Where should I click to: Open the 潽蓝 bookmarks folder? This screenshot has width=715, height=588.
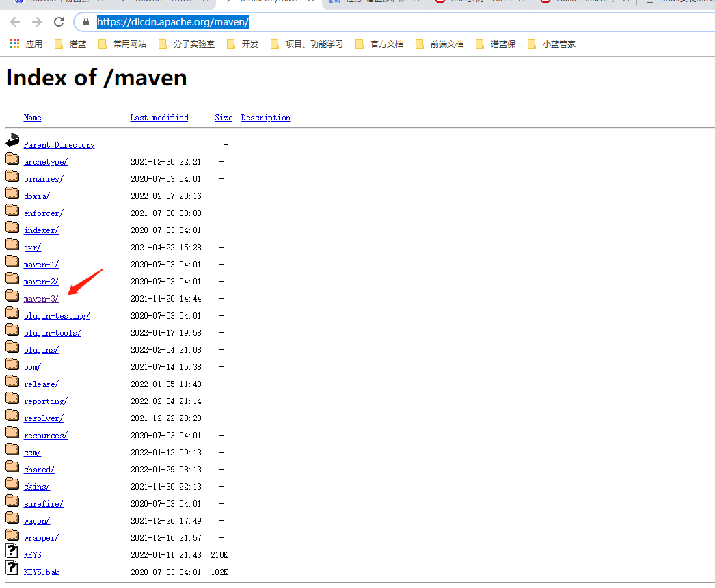pyautogui.click(x=70, y=44)
